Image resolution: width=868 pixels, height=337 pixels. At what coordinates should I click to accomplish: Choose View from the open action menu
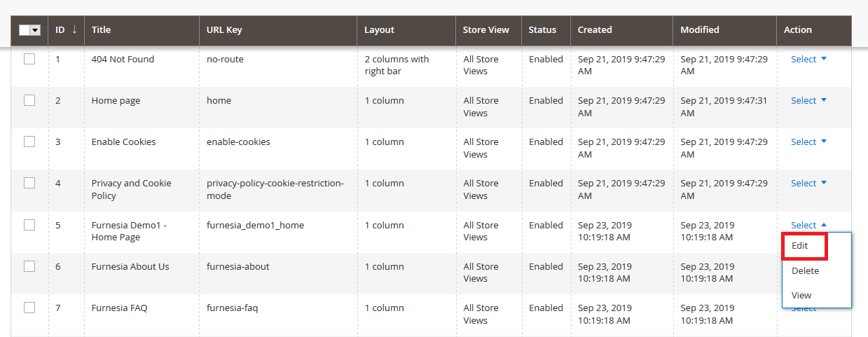[801, 296]
